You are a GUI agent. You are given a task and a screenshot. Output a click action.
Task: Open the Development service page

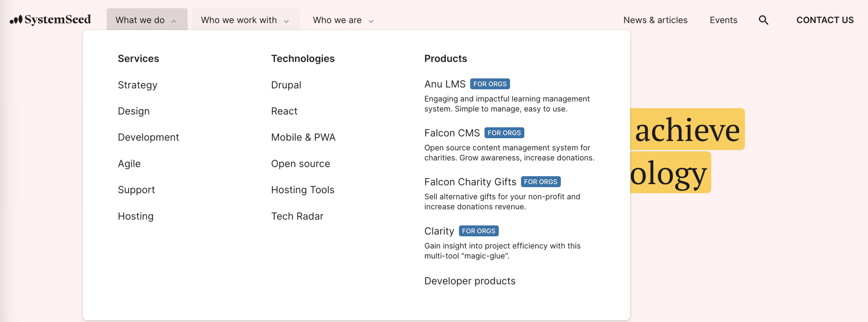pos(148,137)
